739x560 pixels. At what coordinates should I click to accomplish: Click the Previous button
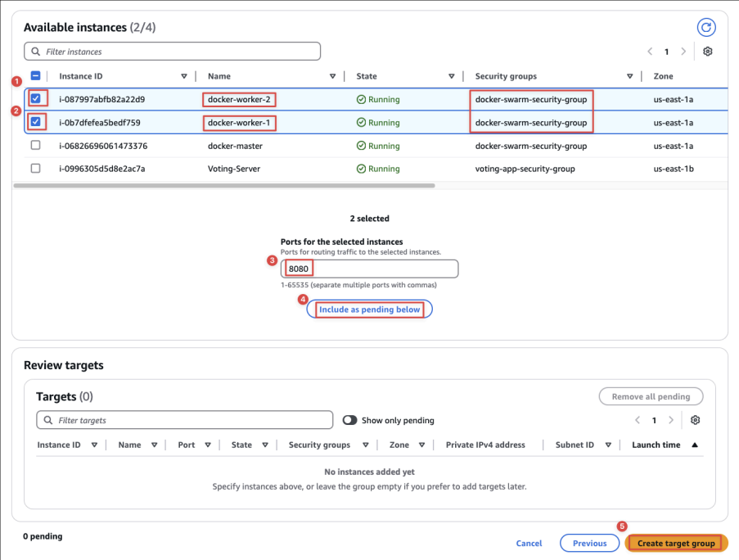pyautogui.click(x=589, y=543)
